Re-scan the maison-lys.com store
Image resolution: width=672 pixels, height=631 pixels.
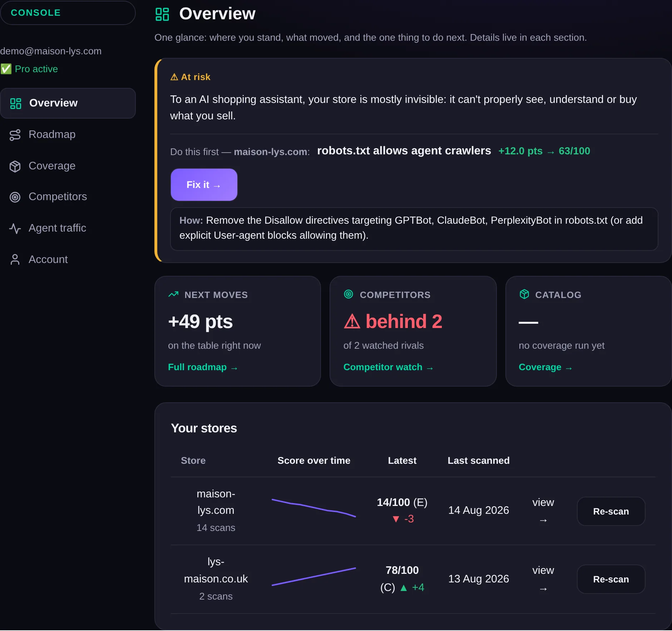pos(611,511)
